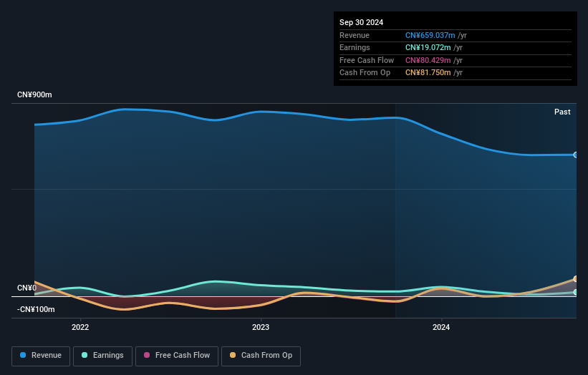Click the Earnings endpoint marker

(x=576, y=292)
